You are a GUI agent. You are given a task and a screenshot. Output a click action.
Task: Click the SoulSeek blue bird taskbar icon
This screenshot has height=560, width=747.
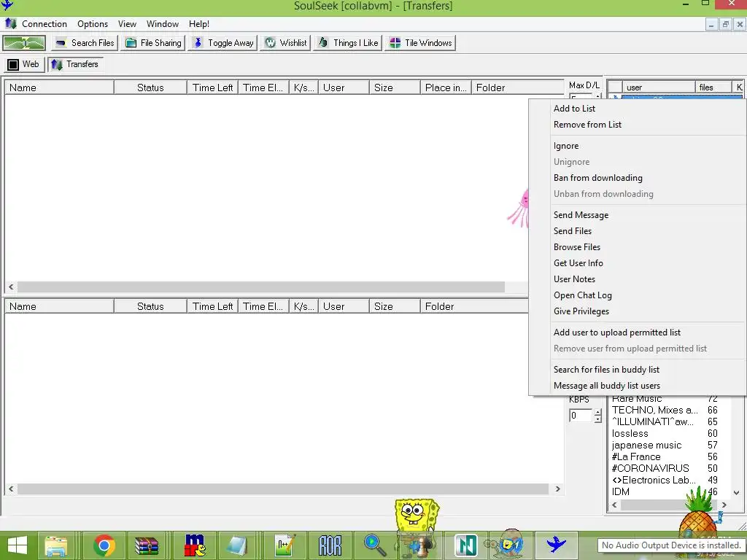(555, 544)
